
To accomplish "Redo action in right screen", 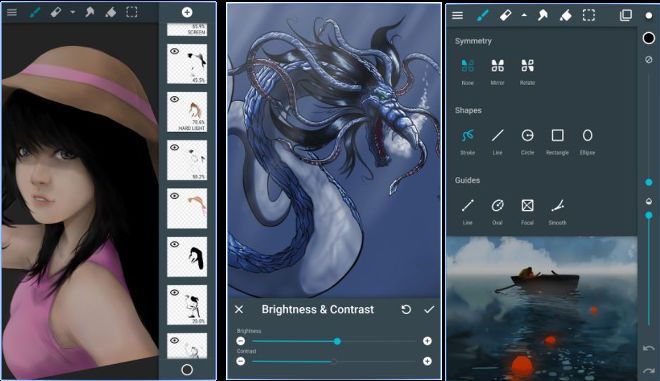I will point(649,370).
